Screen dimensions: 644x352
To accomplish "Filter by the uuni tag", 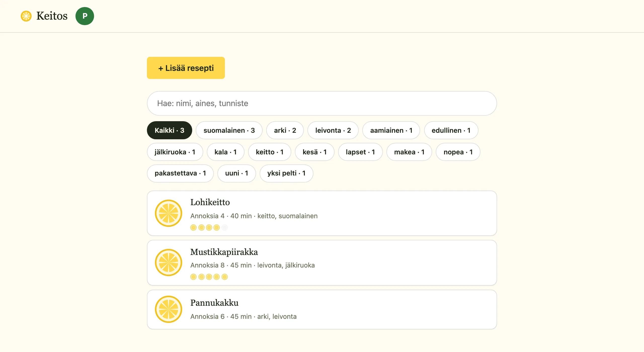I will click(237, 173).
